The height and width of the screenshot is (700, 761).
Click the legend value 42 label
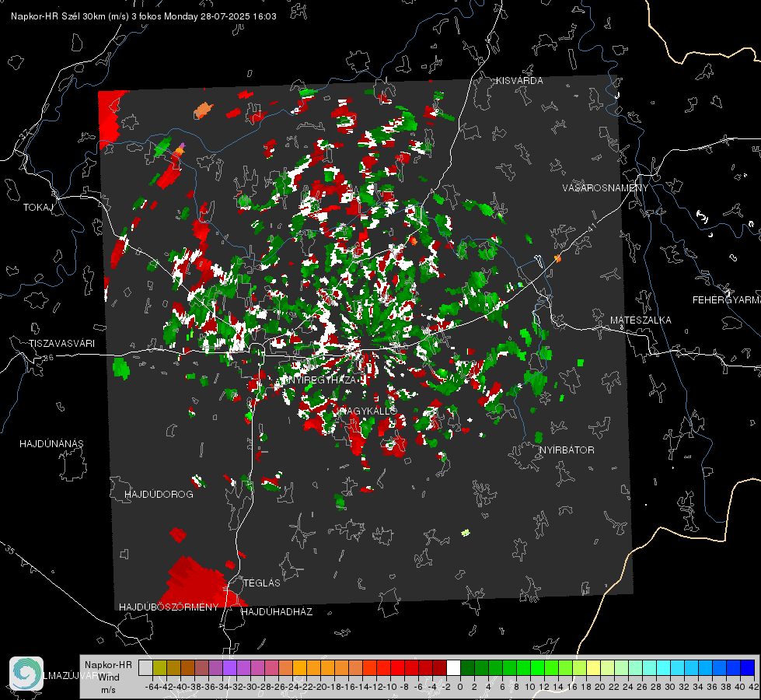coord(754,687)
